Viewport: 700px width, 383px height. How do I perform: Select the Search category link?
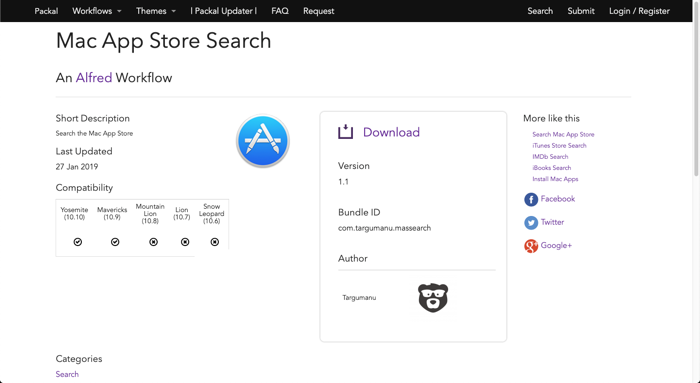(x=67, y=374)
